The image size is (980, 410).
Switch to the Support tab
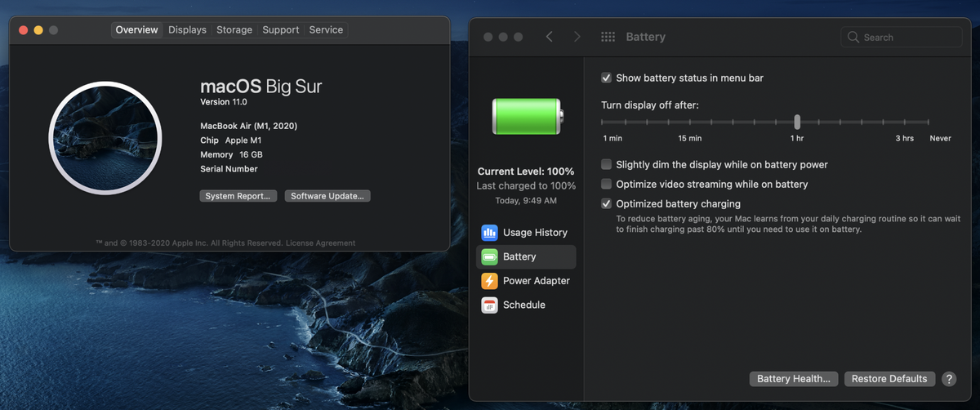281,29
